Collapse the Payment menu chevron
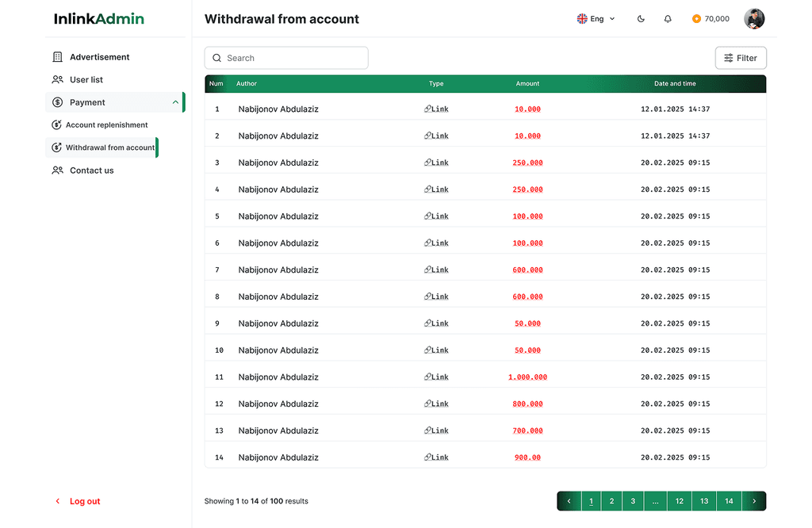812x528 pixels. [175, 102]
